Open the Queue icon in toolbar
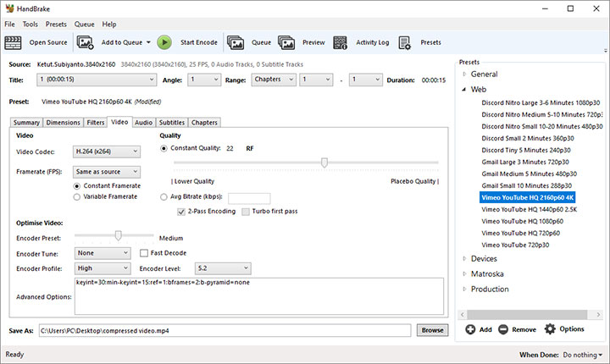 point(236,42)
